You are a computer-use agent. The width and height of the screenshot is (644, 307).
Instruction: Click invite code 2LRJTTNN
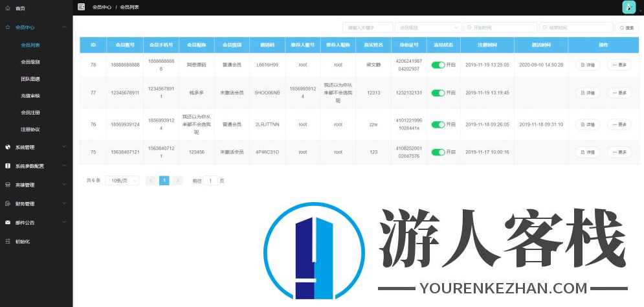pyautogui.click(x=267, y=124)
